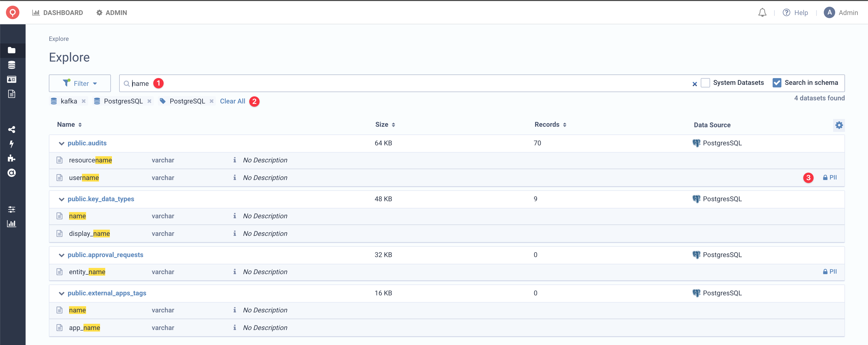Expand the public.approval_requests table
Image resolution: width=868 pixels, height=345 pixels.
pos(60,255)
